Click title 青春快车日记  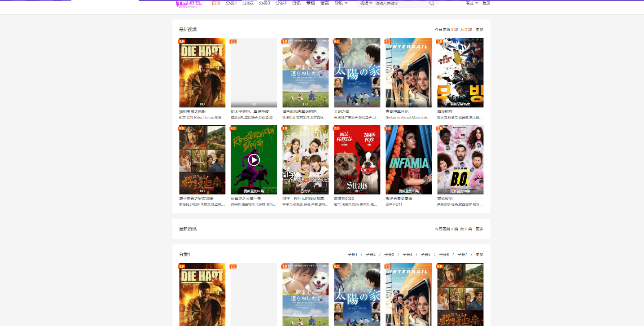pos(397,111)
